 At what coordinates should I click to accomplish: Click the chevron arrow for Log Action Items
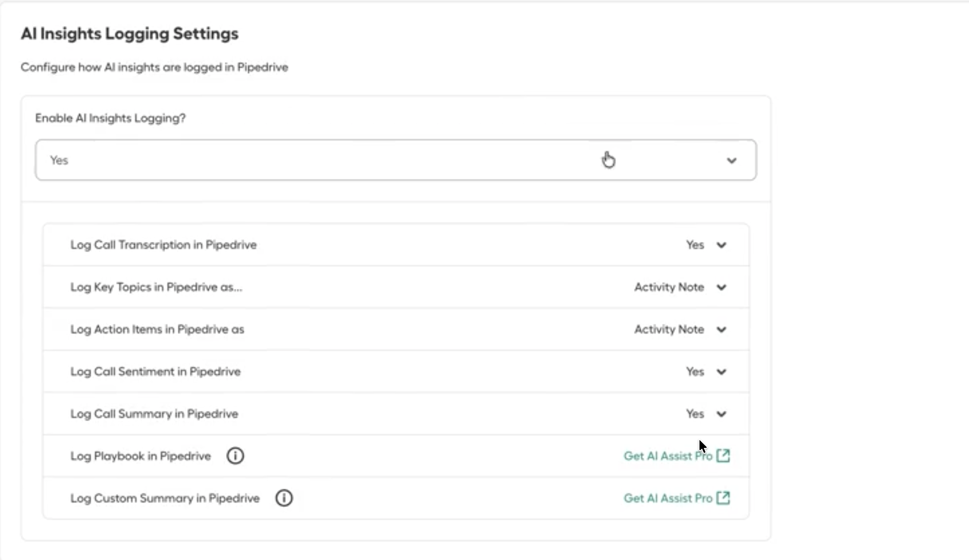coord(721,329)
